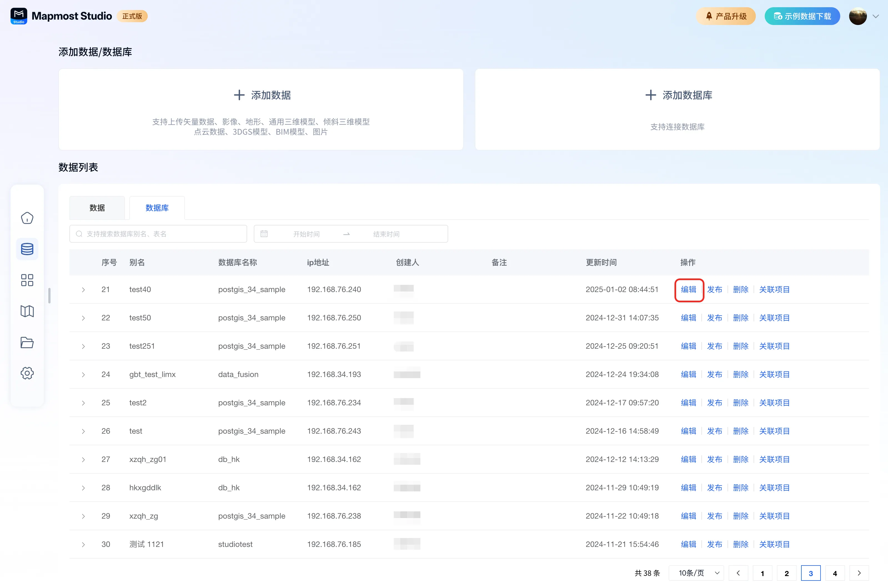888x588 pixels.
Task: Go to page 4 in pagination
Action: 835,573
